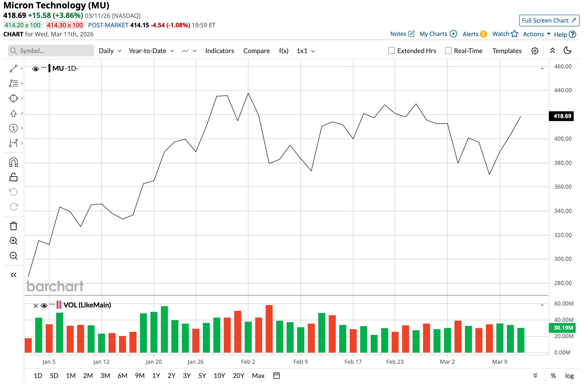Delete drawings with the trash icon
Image resolution: width=588 pixels, height=388 pixels.
[x=13, y=226]
